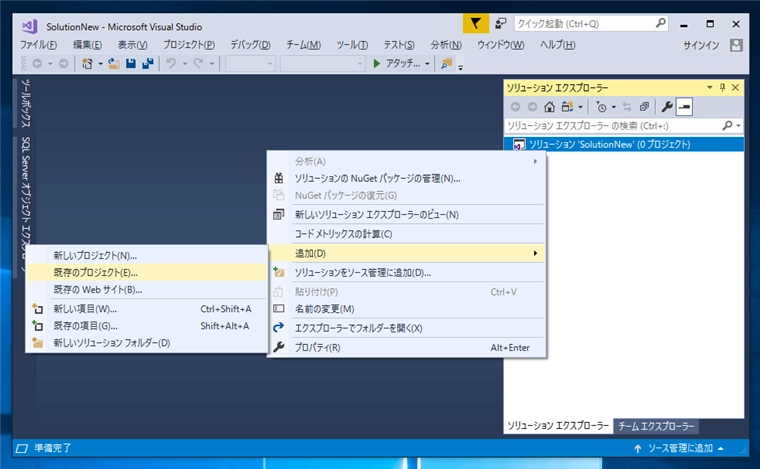
Task: Close the Solution Explorer panel
Action: coord(735,87)
